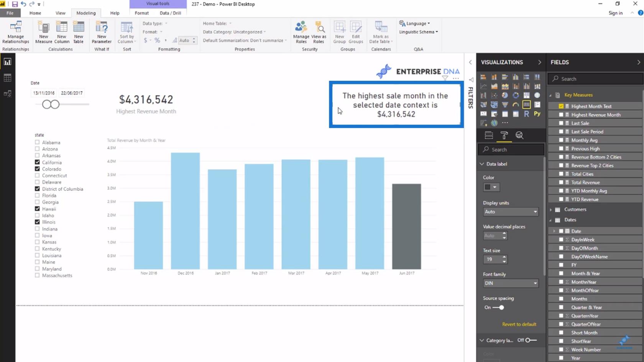Switch to the View ribbon tab
Image resolution: width=644 pixels, height=362 pixels.
coord(61,13)
